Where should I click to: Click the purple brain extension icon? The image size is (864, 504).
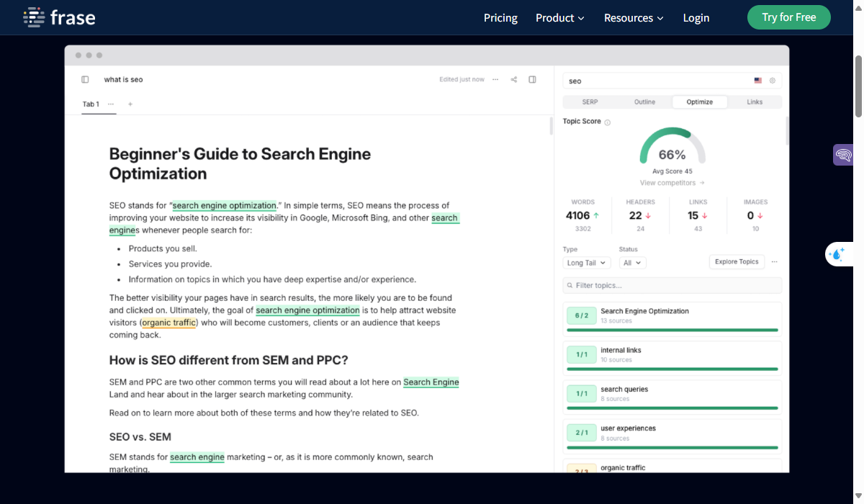pos(843,155)
